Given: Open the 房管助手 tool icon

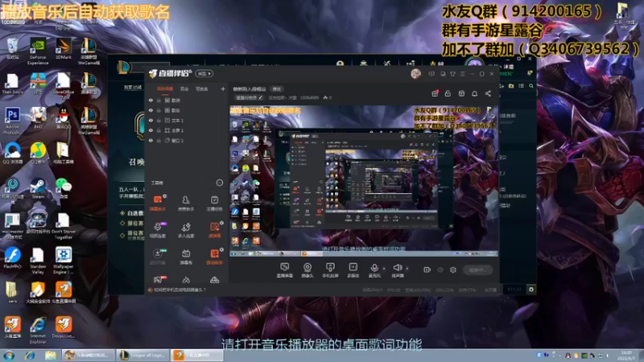Looking at the screenshot, I should click(x=186, y=204).
